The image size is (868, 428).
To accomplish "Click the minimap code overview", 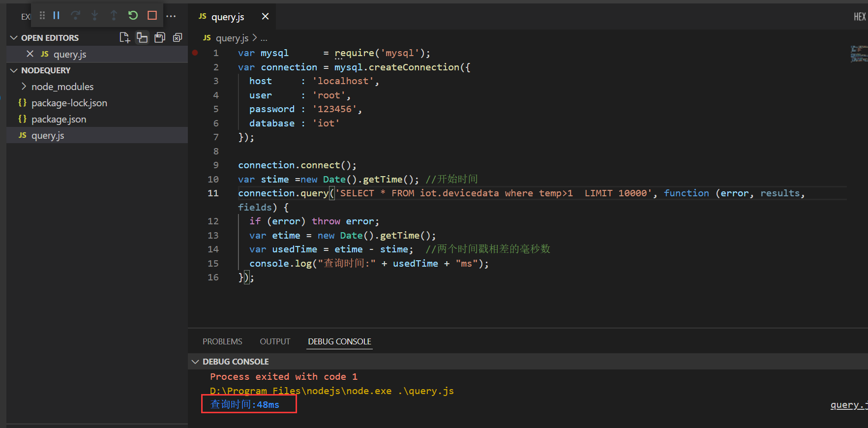I will click(859, 54).
